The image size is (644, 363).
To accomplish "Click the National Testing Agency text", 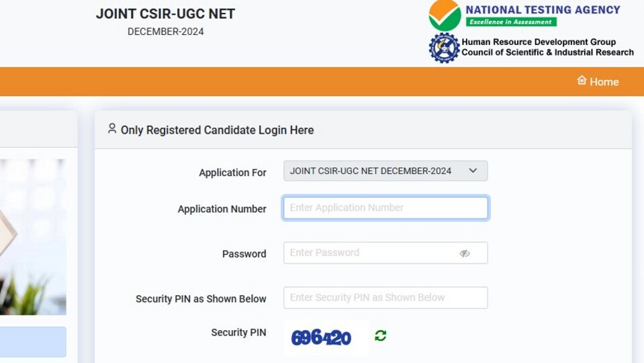I will (x=543, y=10).
